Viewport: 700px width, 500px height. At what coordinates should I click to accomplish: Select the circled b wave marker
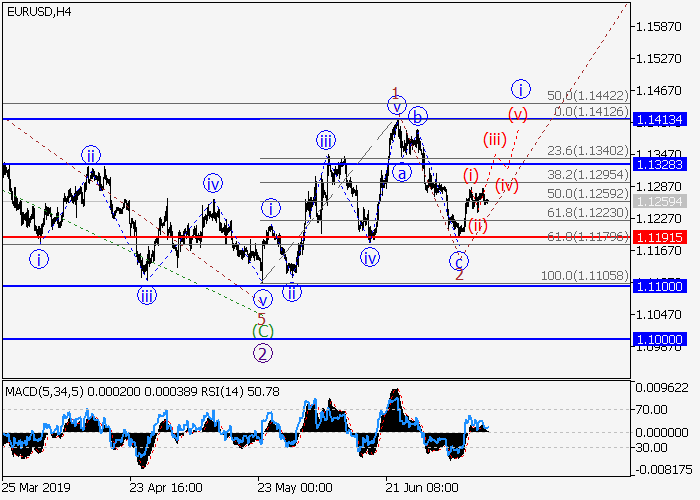(x=418, y=114)
